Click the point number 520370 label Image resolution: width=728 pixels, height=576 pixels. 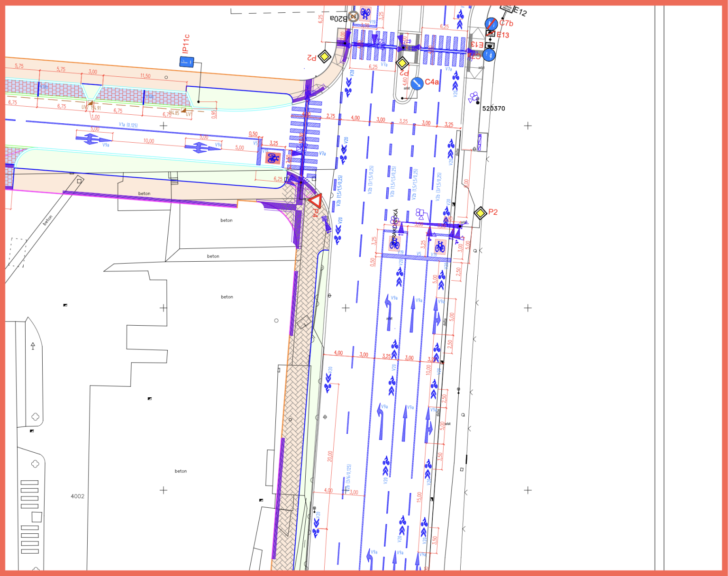[x=493, y=109]
